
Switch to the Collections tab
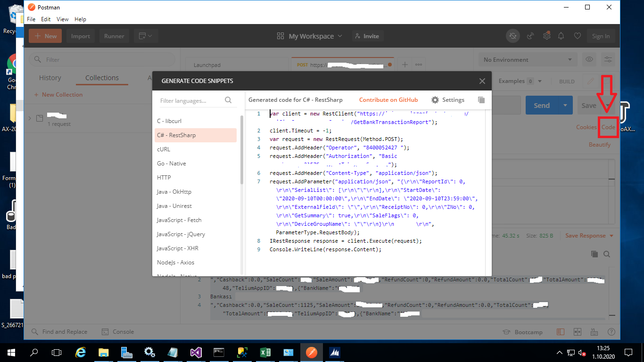pos(102,78)
